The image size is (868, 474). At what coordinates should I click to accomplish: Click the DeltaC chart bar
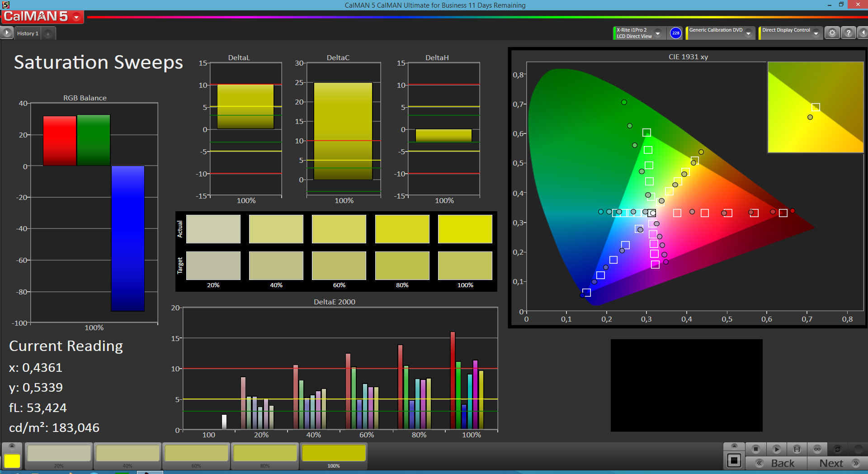click(343, 131)
